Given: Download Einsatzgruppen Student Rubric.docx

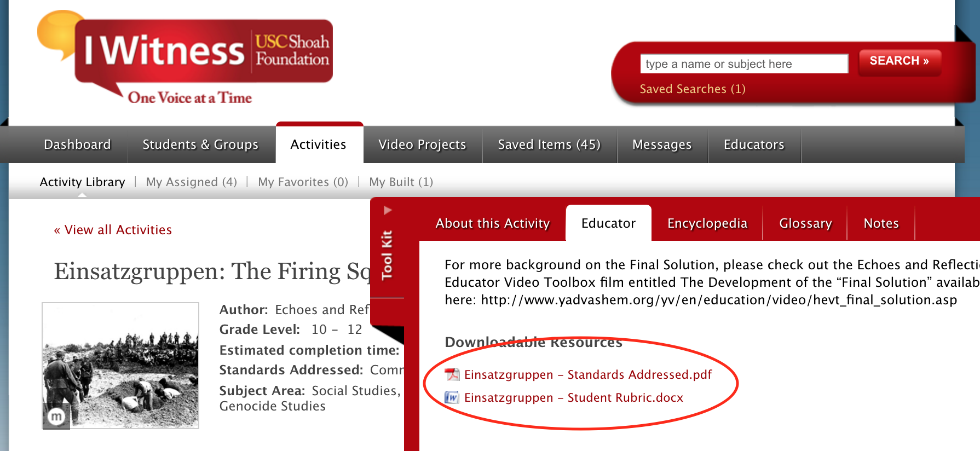Looking at the screenshot, I should click(x=574, y=397).
